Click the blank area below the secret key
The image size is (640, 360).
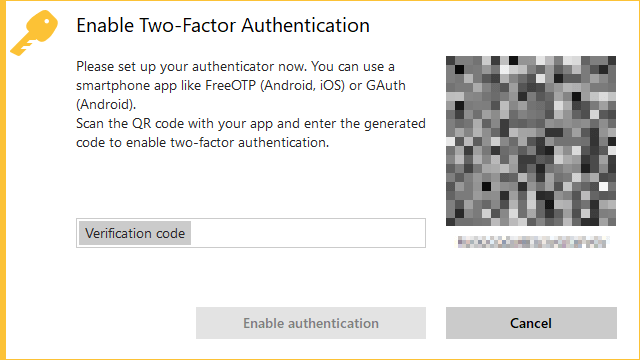[x=531, y=277]
